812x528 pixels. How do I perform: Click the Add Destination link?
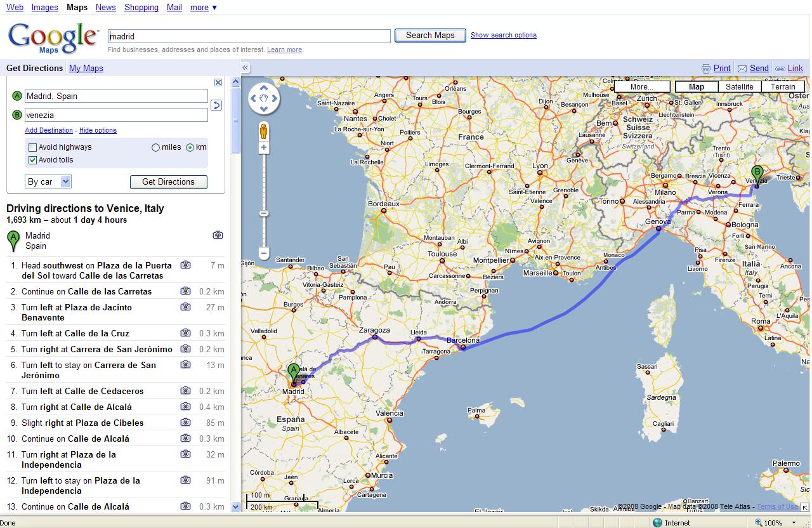(49, 130)
